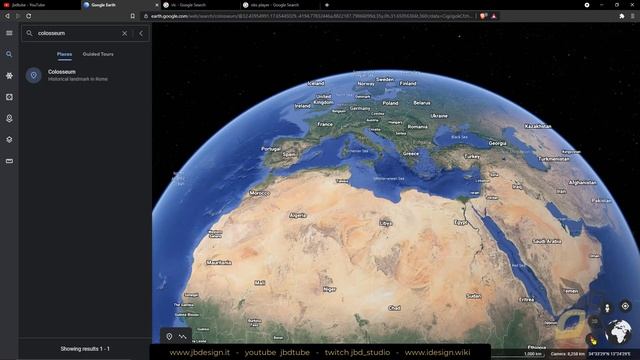Click the Algeria label on globe
The height and width of the screenshot is (360, 640).
[298, 215]
